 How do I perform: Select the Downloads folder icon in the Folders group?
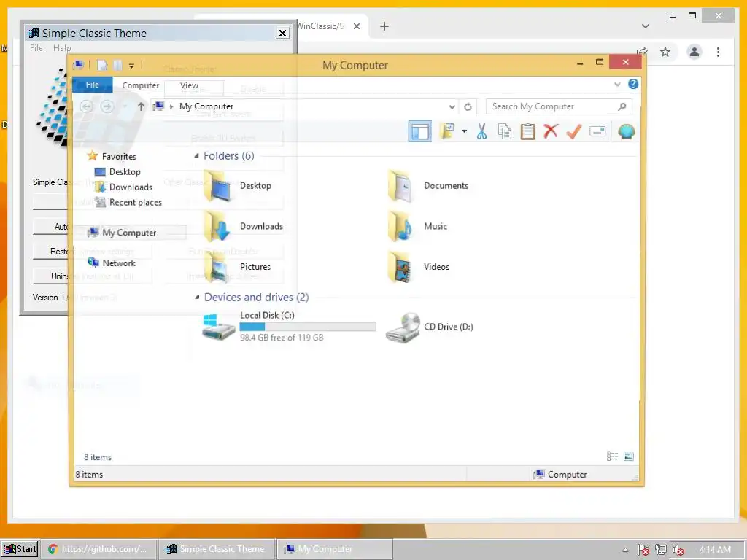[x=217, y=226]
